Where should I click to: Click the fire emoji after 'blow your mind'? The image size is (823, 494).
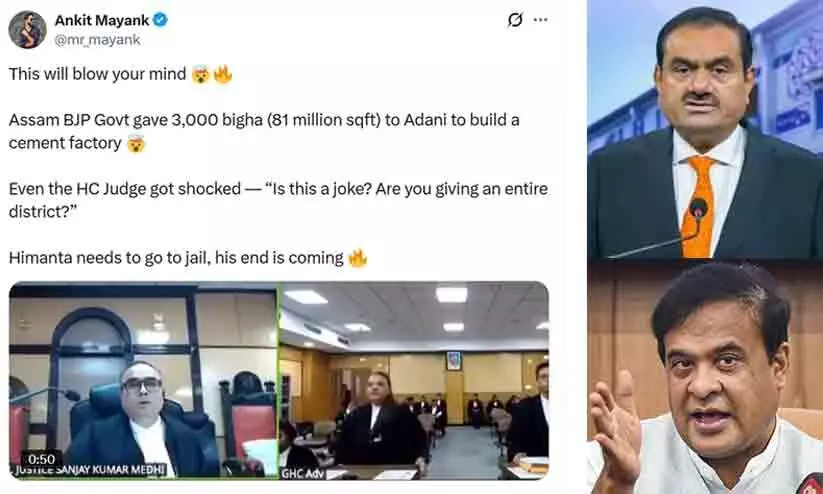[x=223, y=75]
